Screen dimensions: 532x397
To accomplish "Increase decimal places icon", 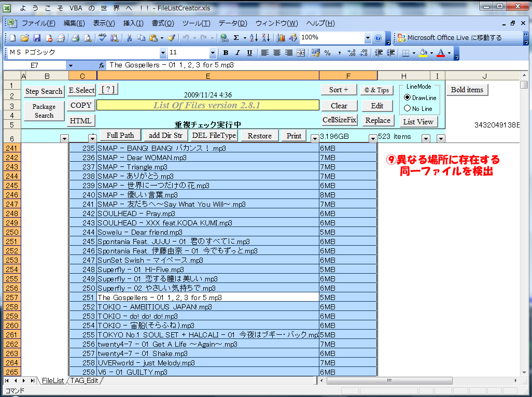I will 352,52.
